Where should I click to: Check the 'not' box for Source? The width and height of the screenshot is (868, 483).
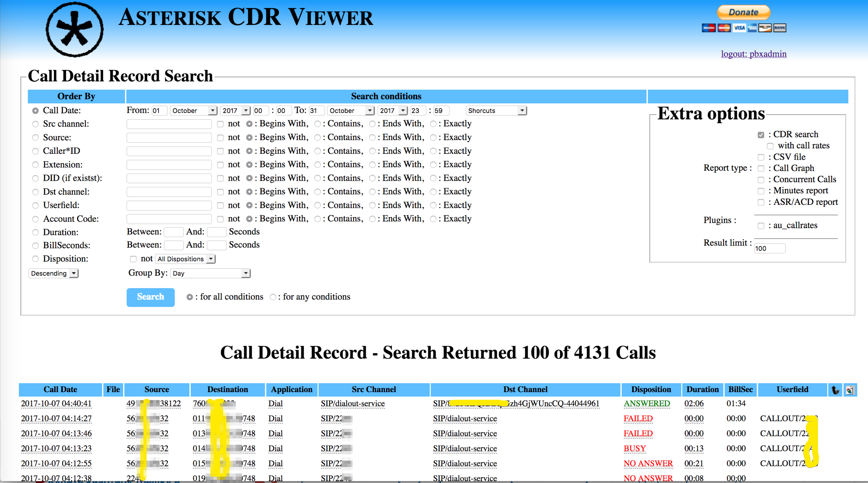point(220,137)
